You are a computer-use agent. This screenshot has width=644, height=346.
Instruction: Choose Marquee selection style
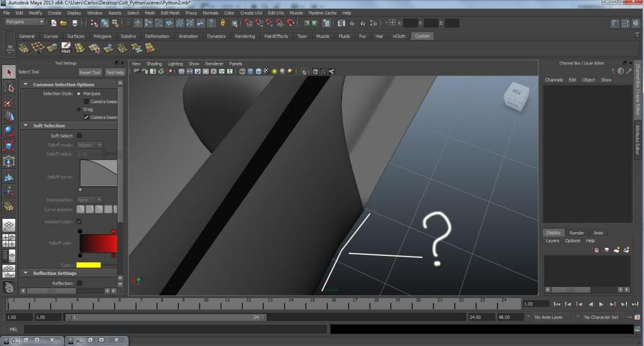point(79,94)
